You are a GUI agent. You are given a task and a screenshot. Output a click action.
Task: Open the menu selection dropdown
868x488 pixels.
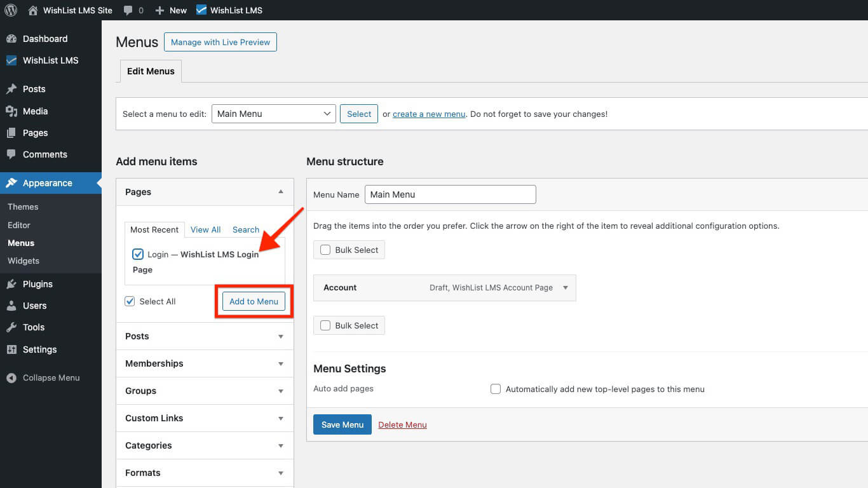pos(273,113)
